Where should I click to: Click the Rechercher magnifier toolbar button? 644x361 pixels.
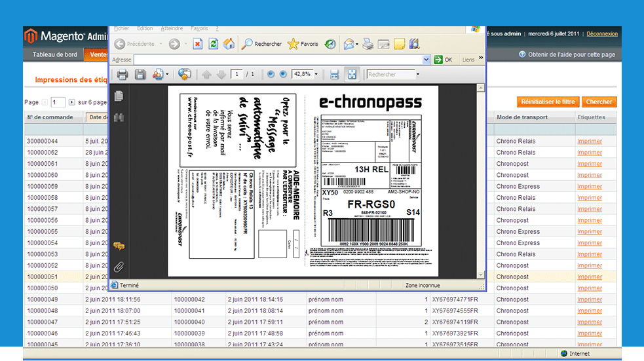pos(261,44)
